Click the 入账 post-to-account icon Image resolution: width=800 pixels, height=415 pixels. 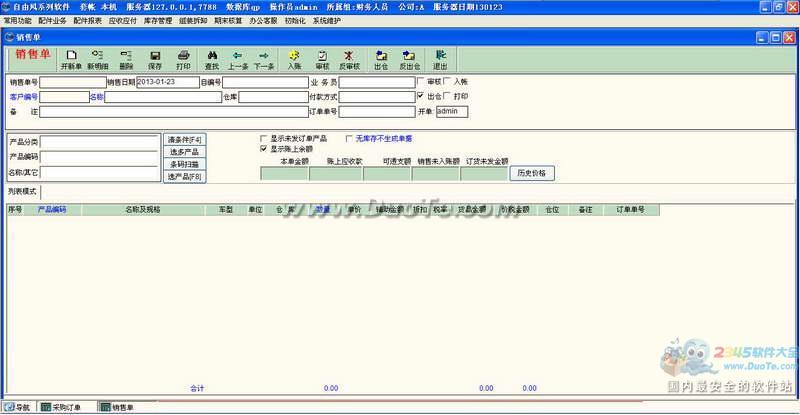(x=294, y=55)
